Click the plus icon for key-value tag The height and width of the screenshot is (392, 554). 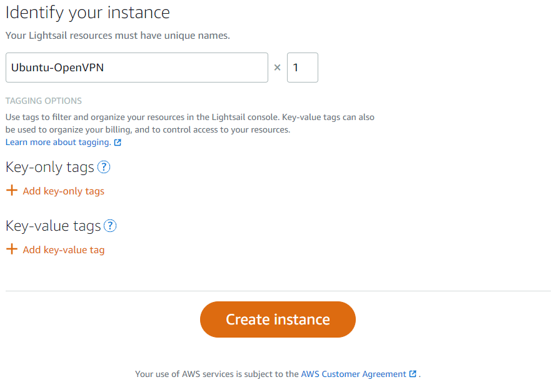[x=11, y=249]
